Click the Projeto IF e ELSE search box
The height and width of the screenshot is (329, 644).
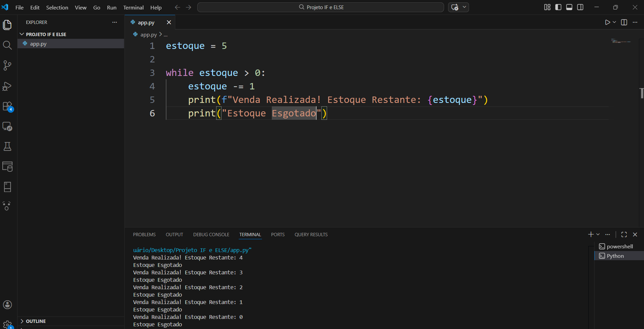pyautogui.click(x=320, y=7)
